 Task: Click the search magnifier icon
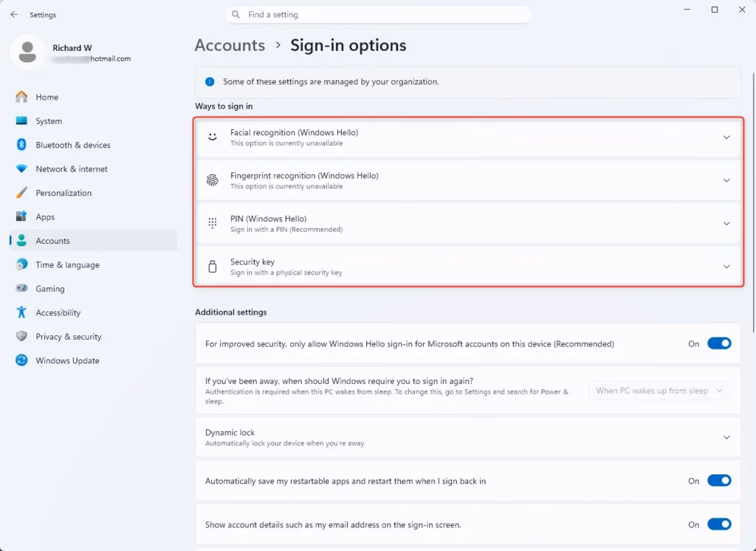[236, 15]
